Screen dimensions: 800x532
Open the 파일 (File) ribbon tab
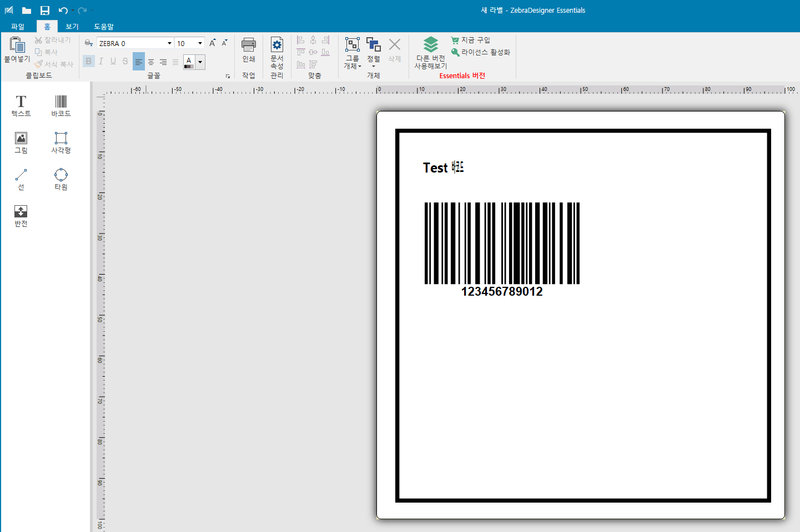click(18, 27)
